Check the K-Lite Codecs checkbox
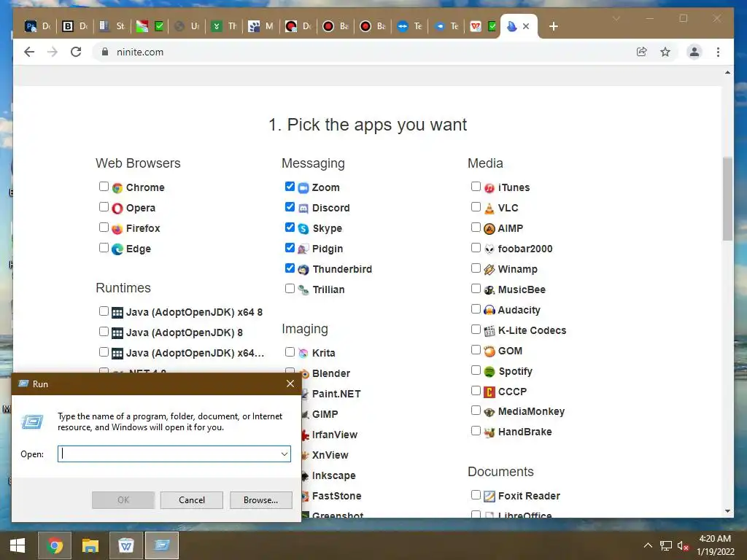Viewport: 747px width, 560px height. (x=476, y=329)
